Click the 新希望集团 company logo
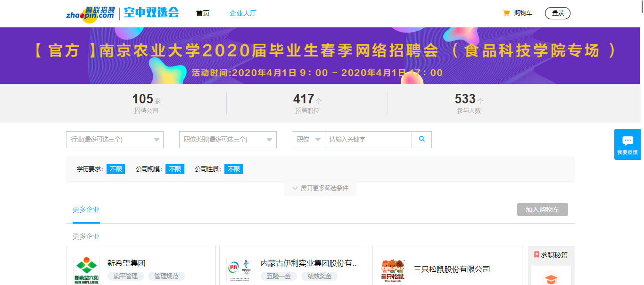The image size is (644, 285). tap(87, 270)
